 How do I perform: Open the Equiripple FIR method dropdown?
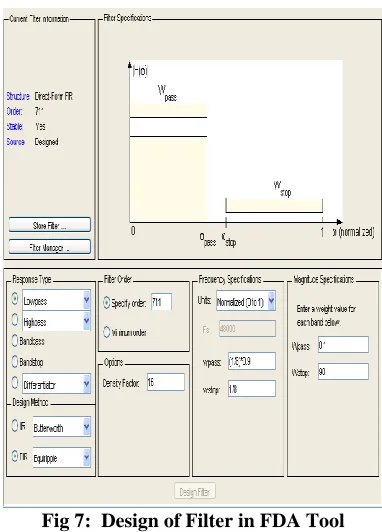[61, 457]
